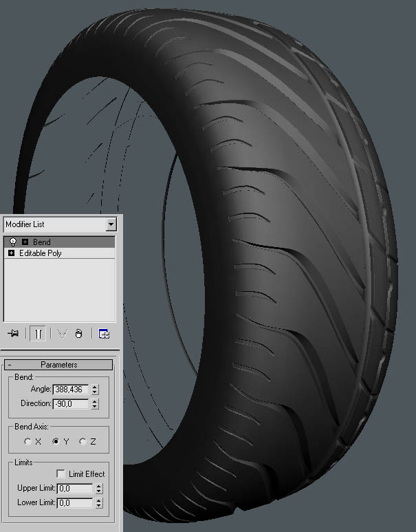
Task: Click the Pin Stack icon
Action: (x=13, y=334)
